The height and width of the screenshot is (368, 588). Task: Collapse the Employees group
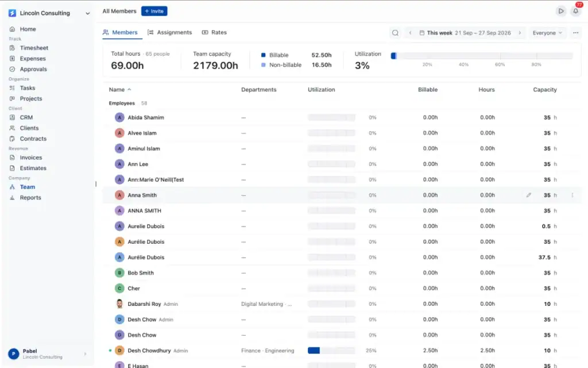coord(122,103)
